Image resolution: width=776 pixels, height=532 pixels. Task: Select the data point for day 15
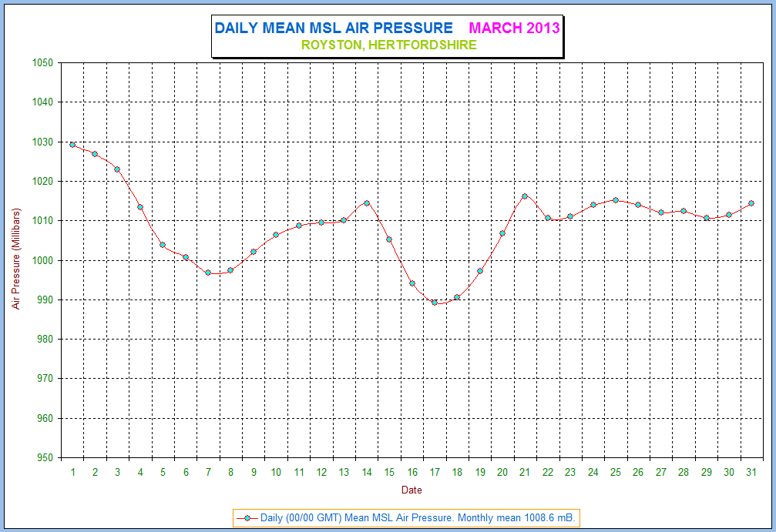(389, 239)
